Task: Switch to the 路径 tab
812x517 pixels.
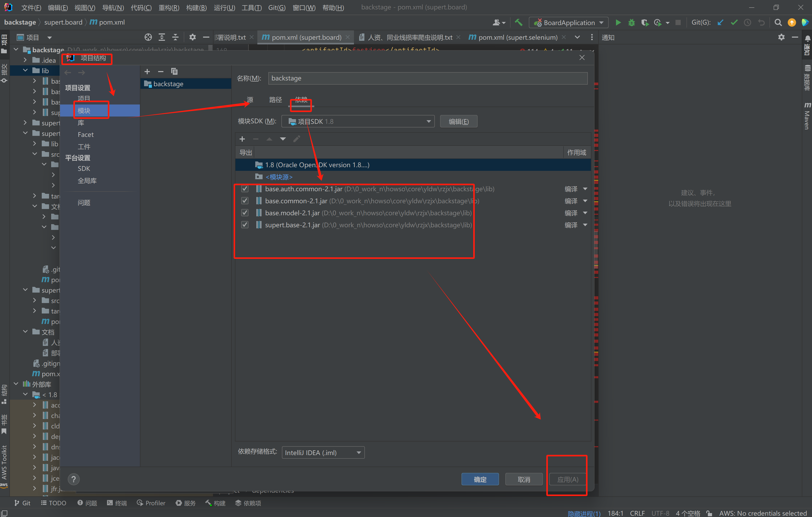Action: point(276,100)
